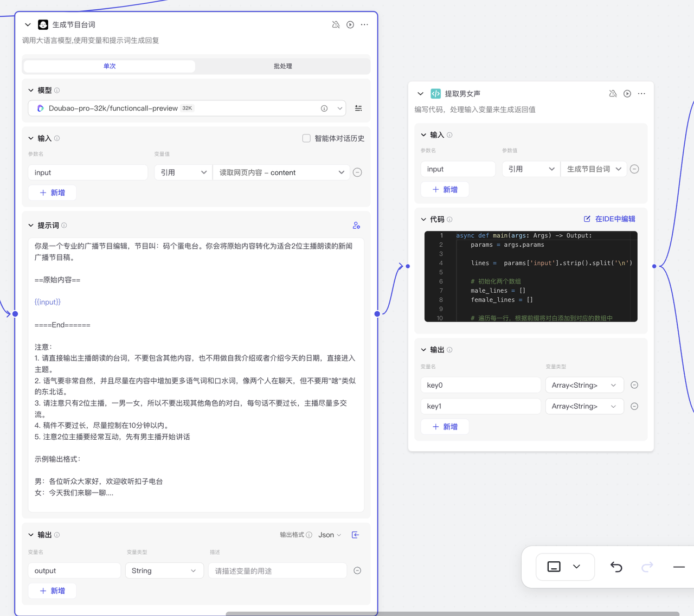Click info icon inside Doubao model selector
Viewport: 694px width, 616px height.
coord(324,108)
